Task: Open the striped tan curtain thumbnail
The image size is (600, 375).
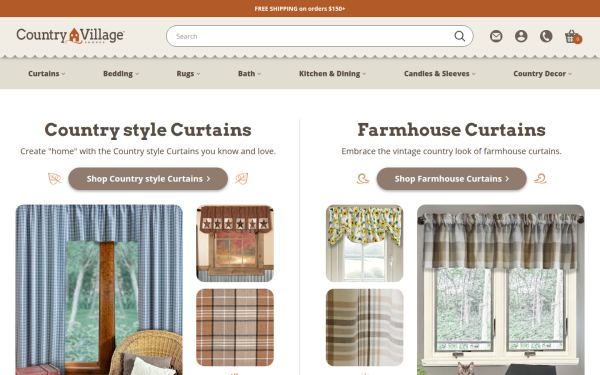Action: [x=364, y=328]
